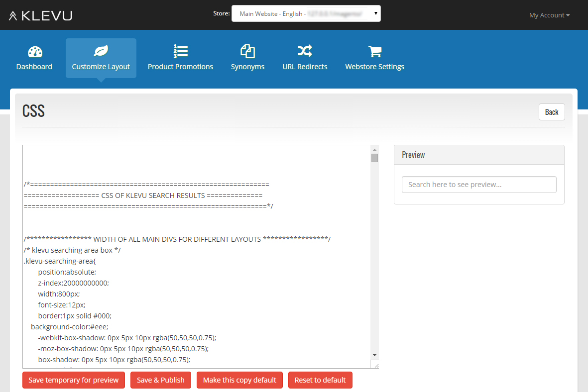This screenshot has height=392, width=588.
Task: Click the 'position:absolute;' line
Action: (67, 272)
